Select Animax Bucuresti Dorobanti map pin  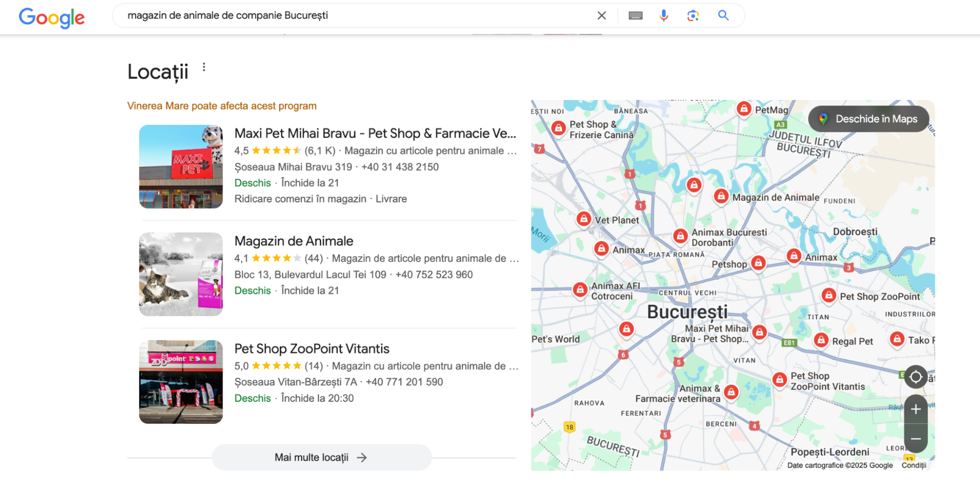coord(680,237)
